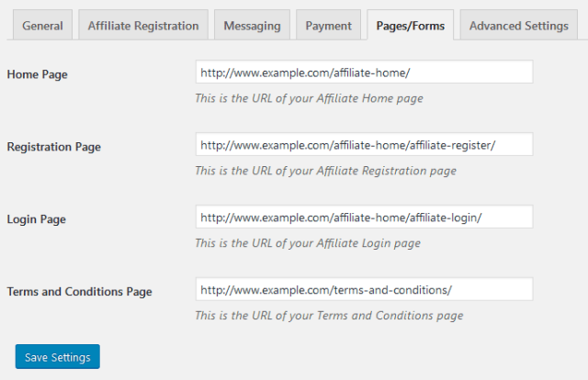Viewport: 588px width, 380px height.
Task: Click the Home Page URL field
Action: click(364, 73)
